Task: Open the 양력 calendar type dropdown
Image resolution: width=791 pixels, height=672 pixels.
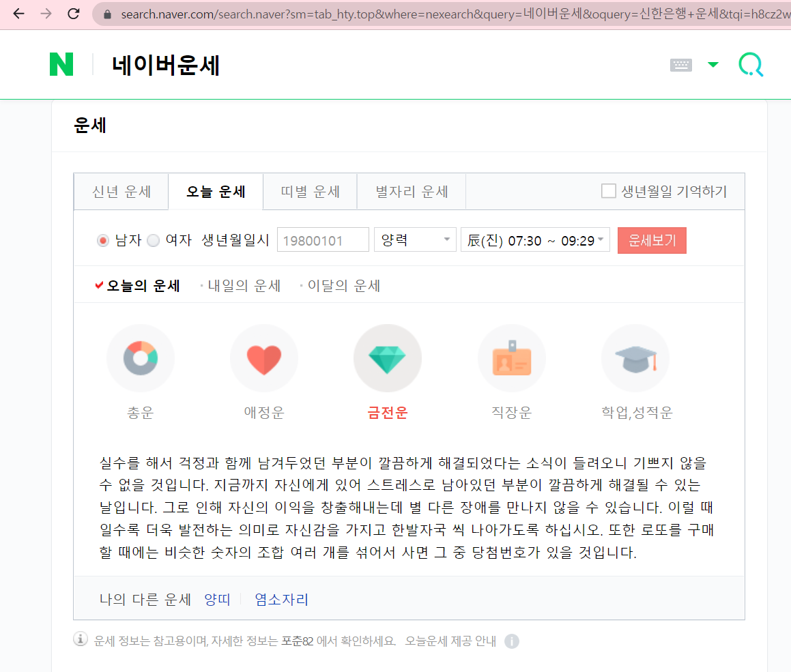Action: click(414, 239)
